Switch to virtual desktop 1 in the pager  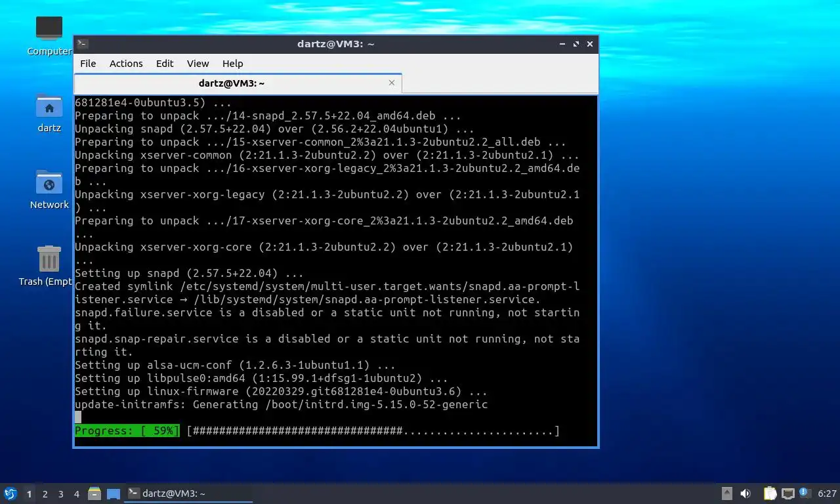click(29, 493)
